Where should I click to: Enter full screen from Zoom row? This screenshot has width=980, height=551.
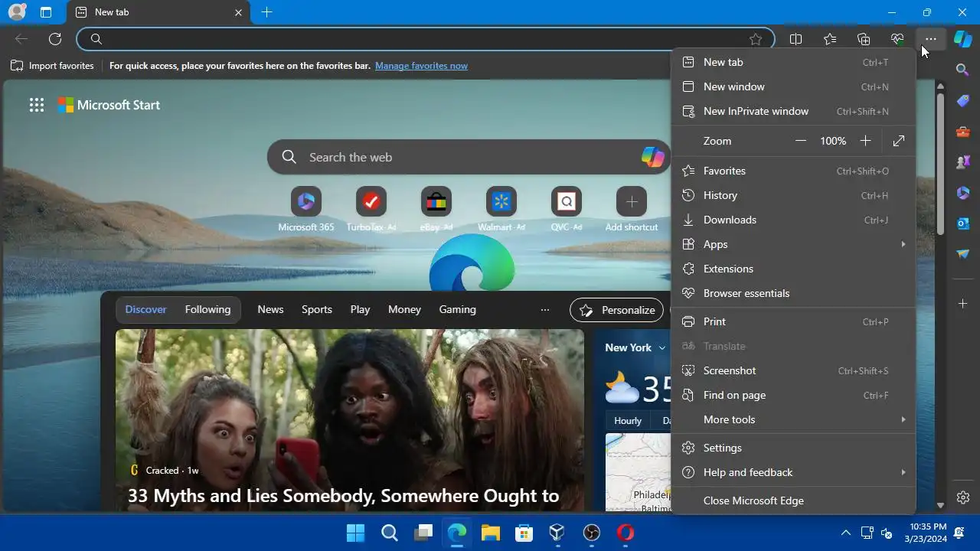[899, 141]
